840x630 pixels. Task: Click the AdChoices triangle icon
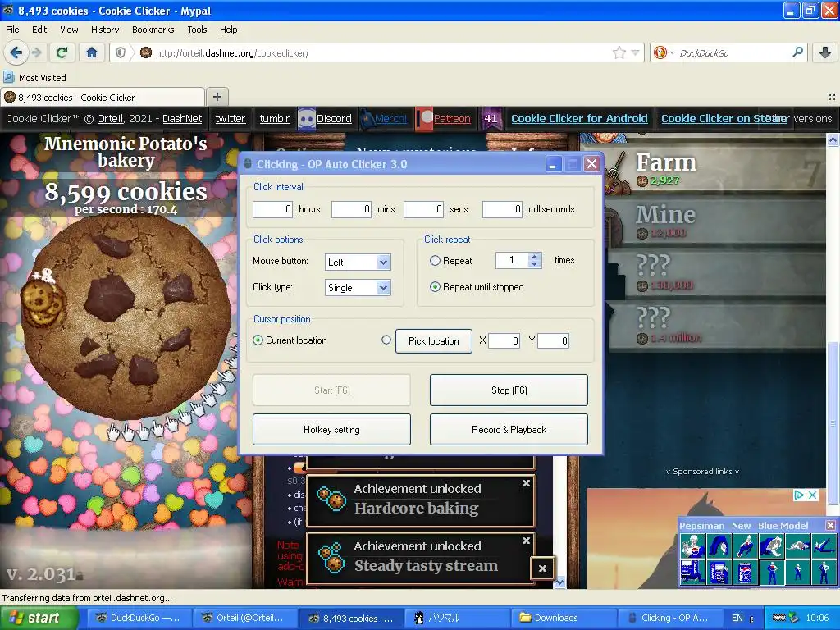799,495
